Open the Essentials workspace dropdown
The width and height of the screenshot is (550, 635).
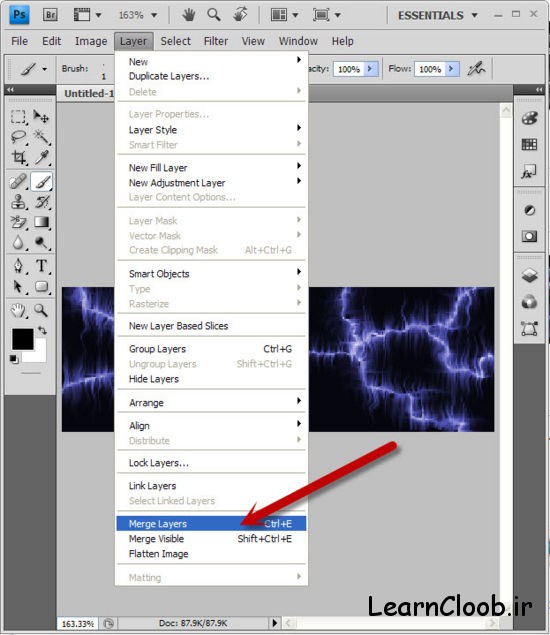click(x=437, y=15)
